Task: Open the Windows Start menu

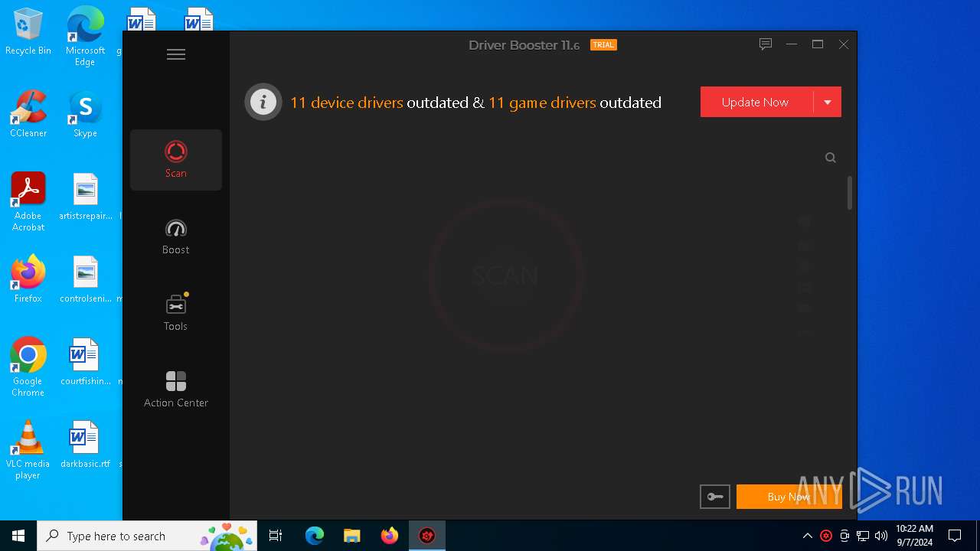Action: (18, 536)
